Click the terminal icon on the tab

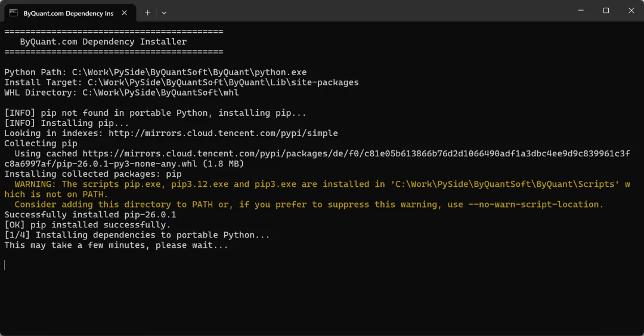(13, 13)
